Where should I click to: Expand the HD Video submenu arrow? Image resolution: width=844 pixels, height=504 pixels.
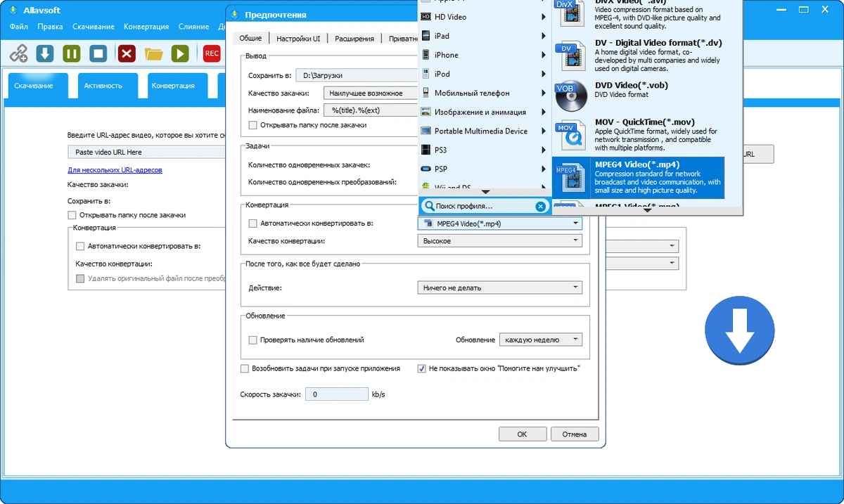tap(544, 17)
